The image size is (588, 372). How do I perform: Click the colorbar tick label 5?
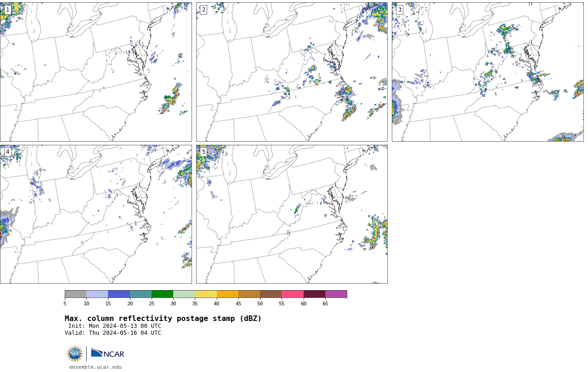pos(65,303)
